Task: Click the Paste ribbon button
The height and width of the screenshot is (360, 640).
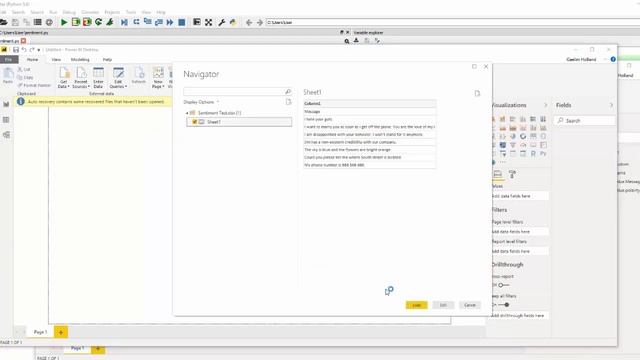Action: point(8,76)
